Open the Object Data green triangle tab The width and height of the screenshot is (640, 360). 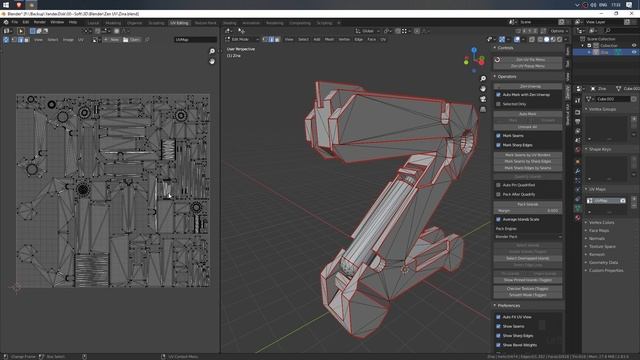[x=578, y=208]
